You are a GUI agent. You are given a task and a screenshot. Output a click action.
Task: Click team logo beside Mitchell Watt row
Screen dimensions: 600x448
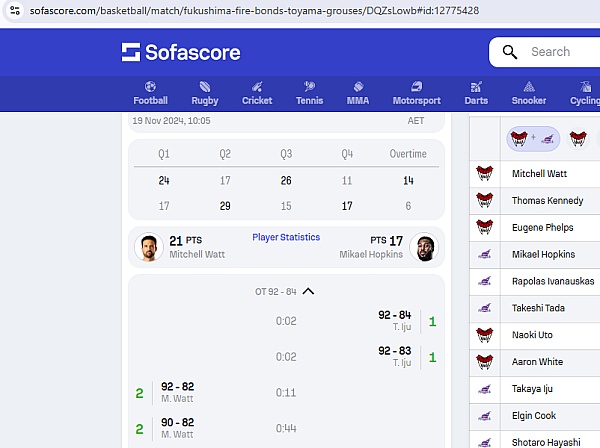coord(484,174)
